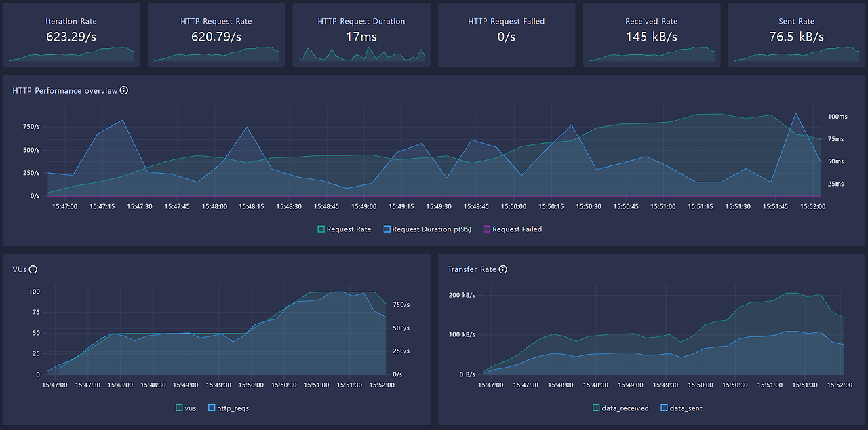Click 75 on the VUs left axis
Viewport: 868px width, 430px height.
tap(35, 312)
